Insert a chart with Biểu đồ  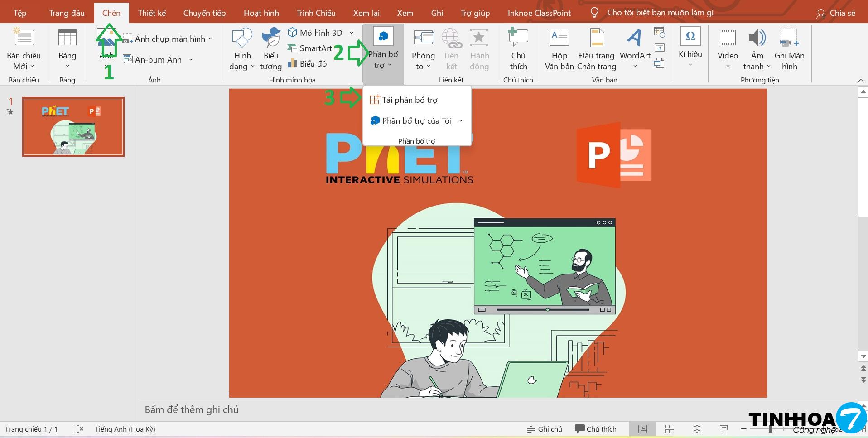point(308,64)
